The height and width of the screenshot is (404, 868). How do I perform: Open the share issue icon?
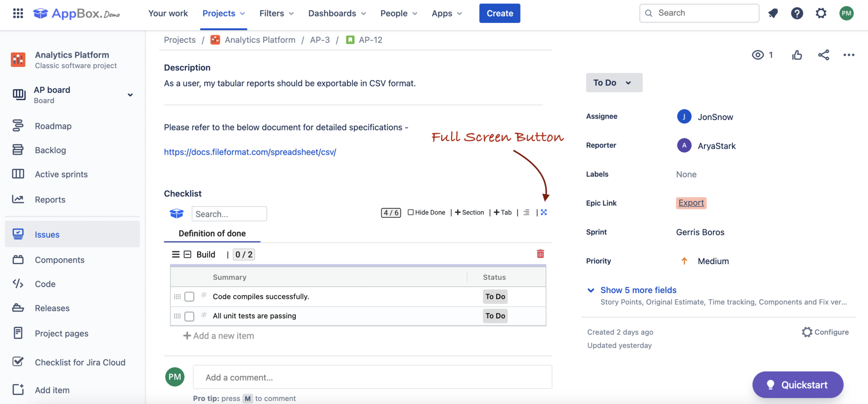tap(823, 55)
